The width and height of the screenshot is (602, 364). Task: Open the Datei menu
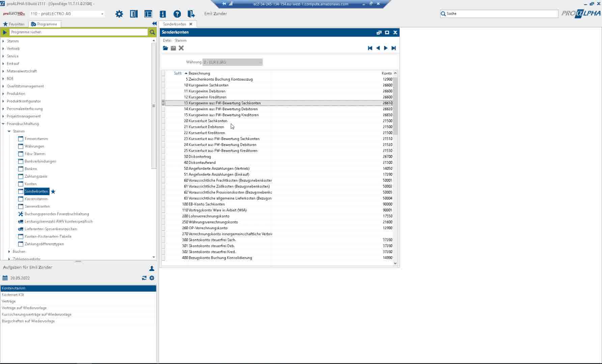[167, 40]
